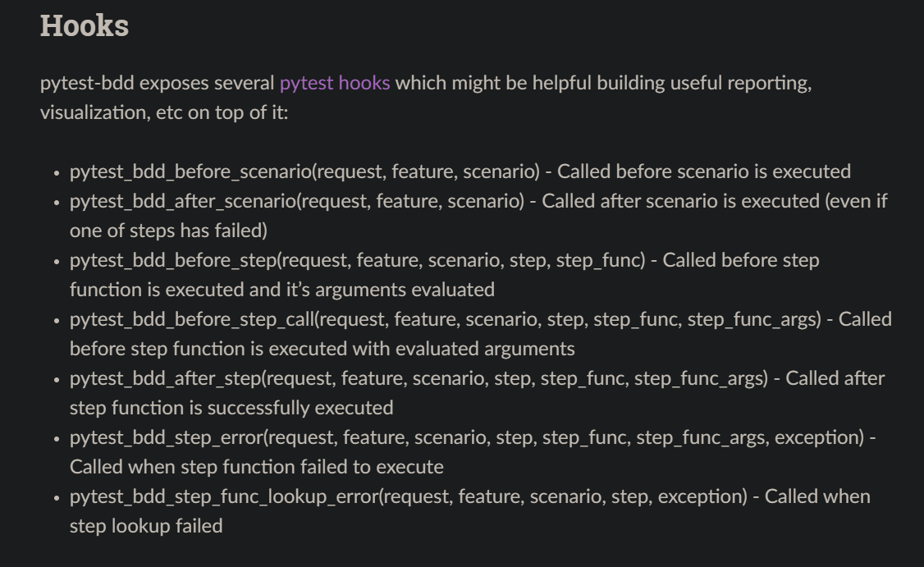Click the pytest_bdd_step_func_lookup_error hook name
The width and height of the screenshot is (924, 567).
point(224,496)
